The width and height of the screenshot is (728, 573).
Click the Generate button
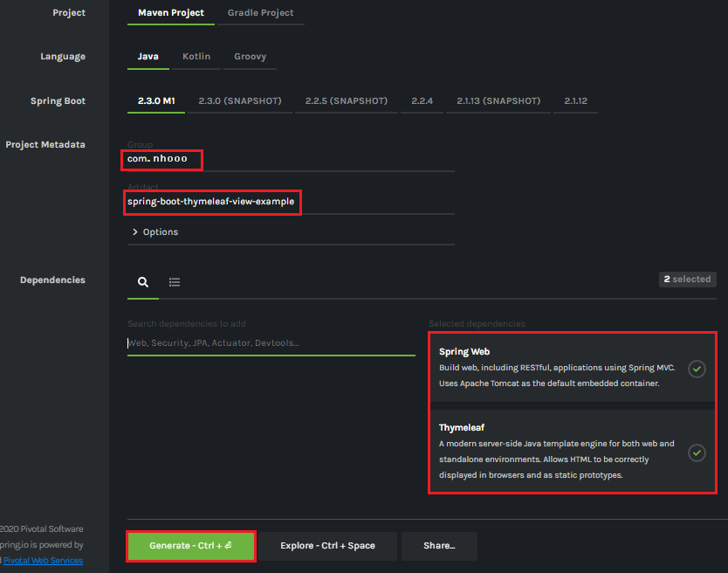[190, 545]
